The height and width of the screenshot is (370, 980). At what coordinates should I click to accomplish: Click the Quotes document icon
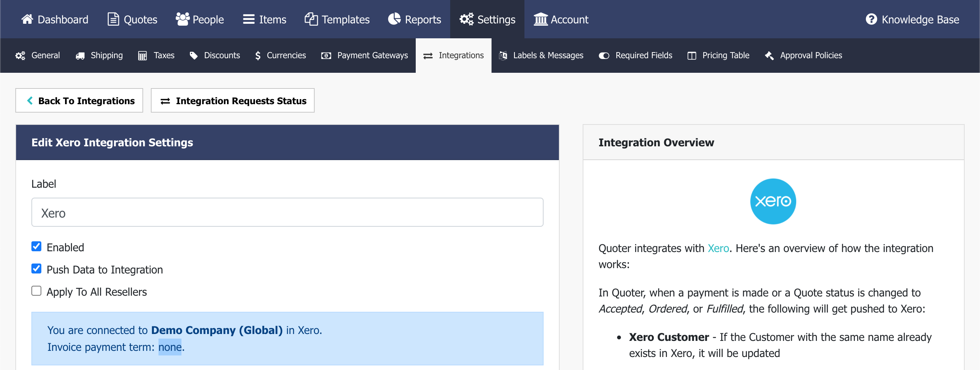click(113, 19)
